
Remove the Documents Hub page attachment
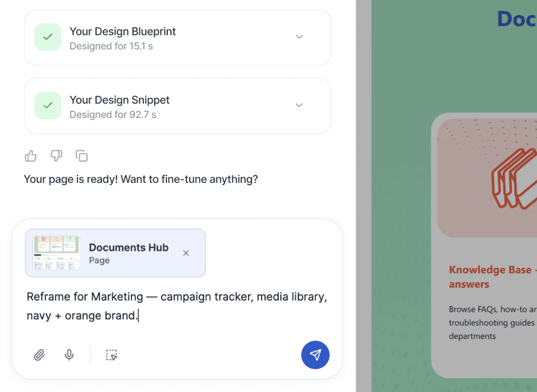(186, 253)
